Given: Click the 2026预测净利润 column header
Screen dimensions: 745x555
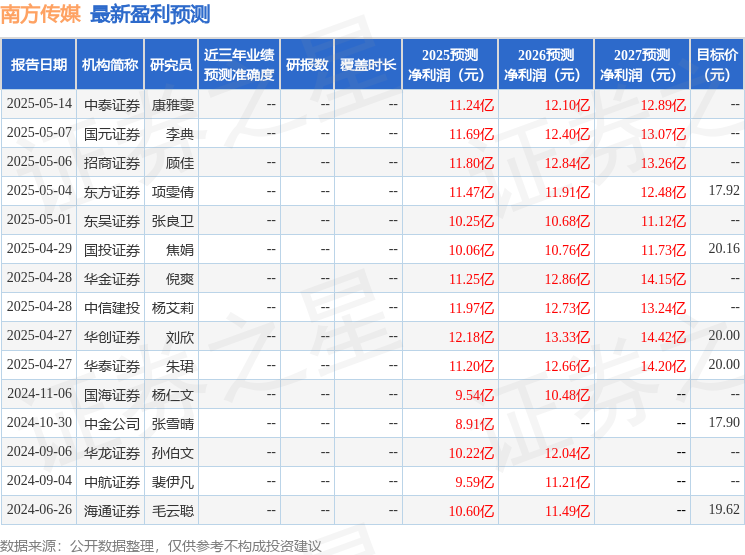Looking at the screenshot, I should [x=546, y=65].
